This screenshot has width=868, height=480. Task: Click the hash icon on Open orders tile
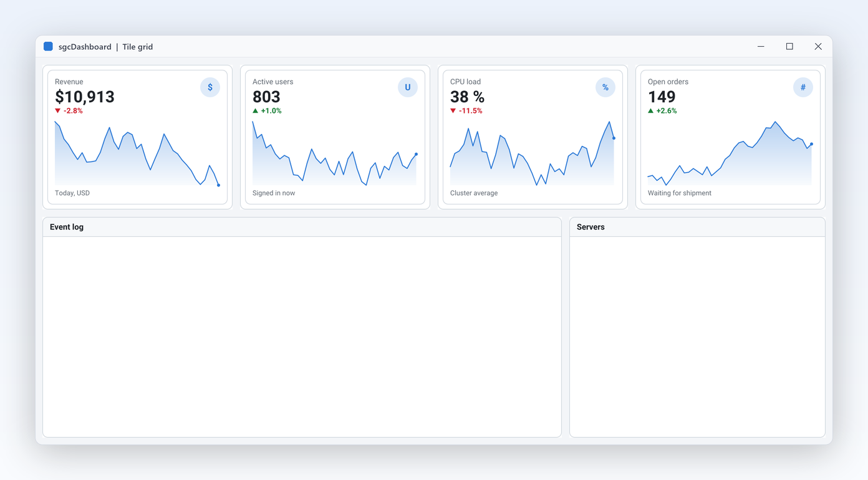pyautogui.click(x=803, y=87)
